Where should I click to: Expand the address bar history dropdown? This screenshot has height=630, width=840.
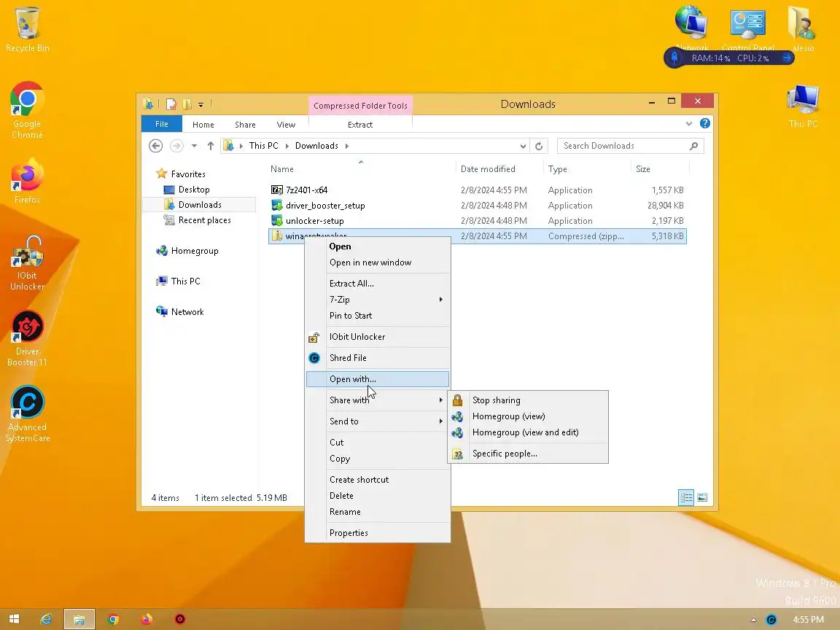(523, 146)
